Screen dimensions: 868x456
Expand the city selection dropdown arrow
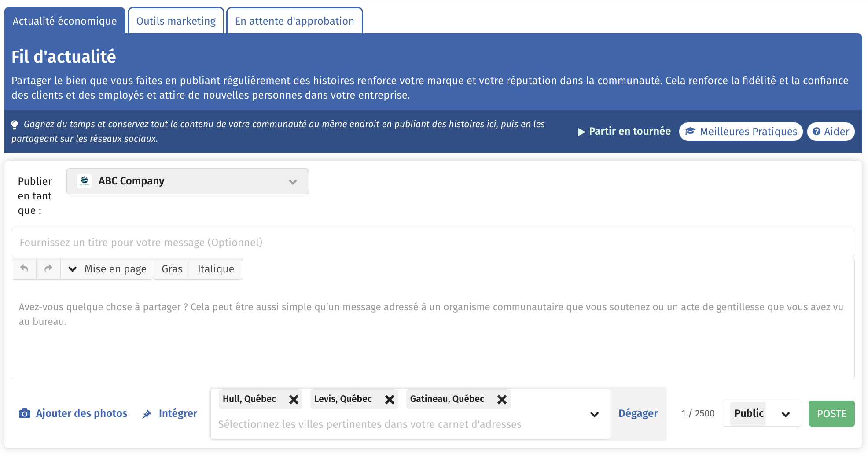click(x=594, y=414)
